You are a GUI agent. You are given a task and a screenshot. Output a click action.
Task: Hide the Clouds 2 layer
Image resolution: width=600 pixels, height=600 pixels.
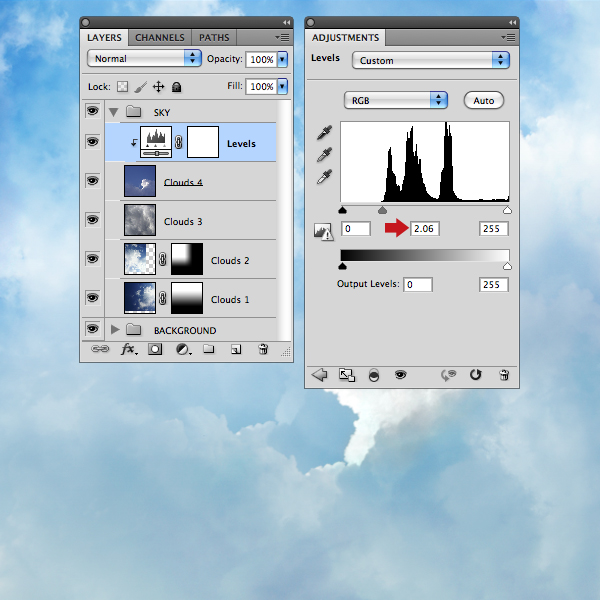[92, 259]
